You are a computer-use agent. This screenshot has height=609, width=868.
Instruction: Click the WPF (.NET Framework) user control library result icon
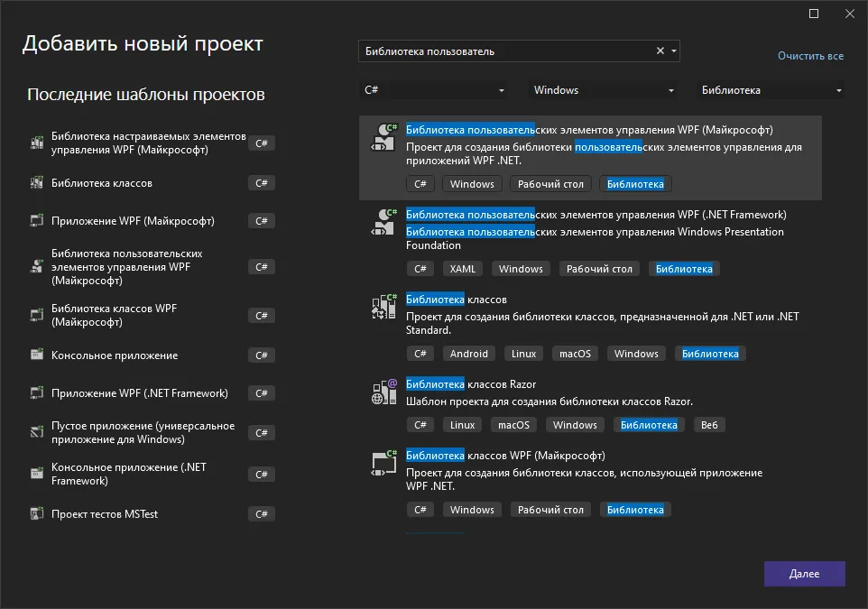(x=383, y=222)
